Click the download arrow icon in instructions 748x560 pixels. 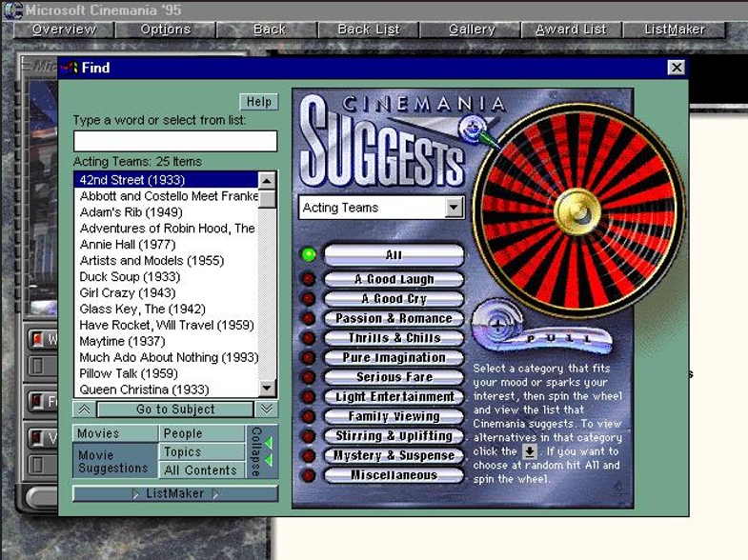click(529, 451)
